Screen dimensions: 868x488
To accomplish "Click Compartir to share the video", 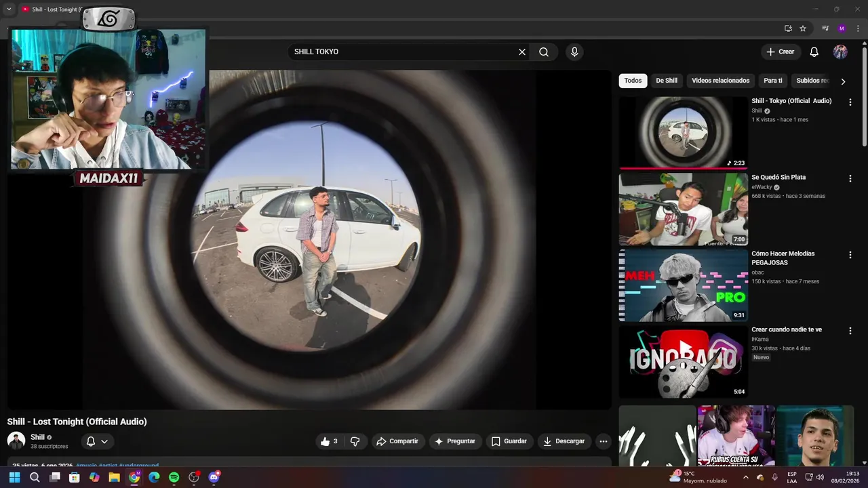I will click(397, 441).
